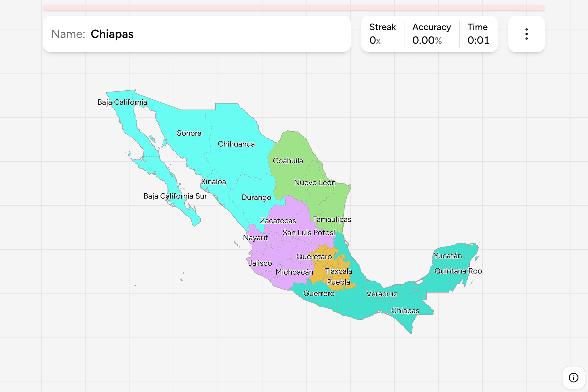Click the info icon button
588x392 pixels.
[x=573, y=378]
